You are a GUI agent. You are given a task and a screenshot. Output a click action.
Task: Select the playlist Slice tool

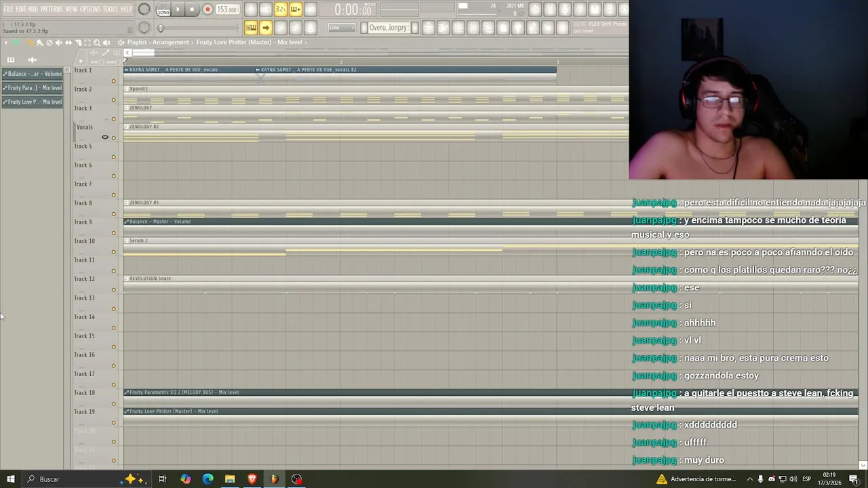(78, 43)
